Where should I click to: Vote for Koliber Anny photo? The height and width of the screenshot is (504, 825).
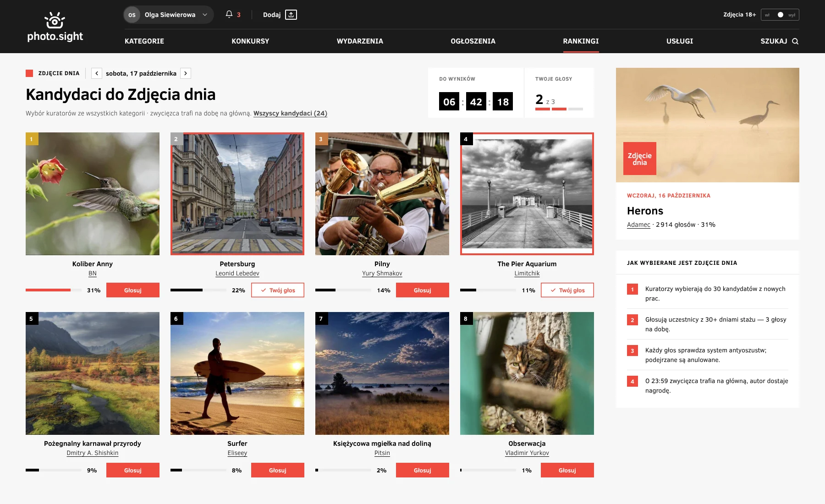[133, 290]
